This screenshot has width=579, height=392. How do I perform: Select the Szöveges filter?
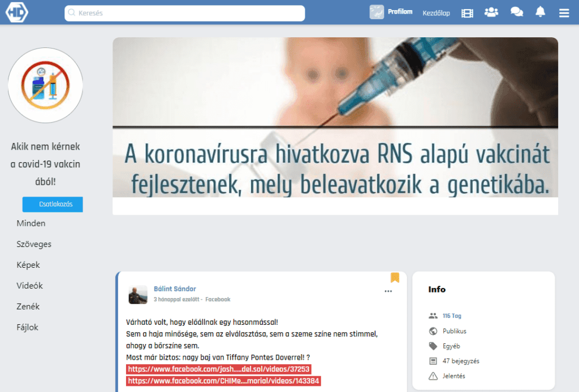pos(34,244)
